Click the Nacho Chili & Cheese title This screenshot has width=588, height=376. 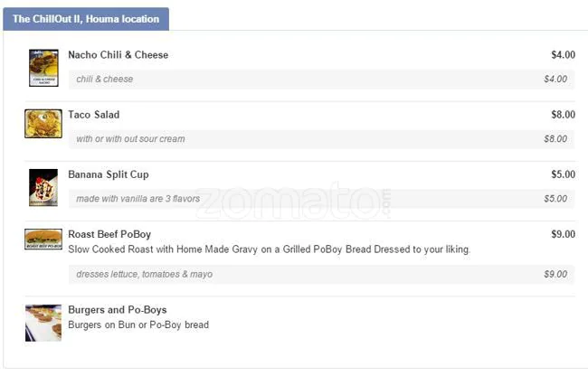point(118,55)
